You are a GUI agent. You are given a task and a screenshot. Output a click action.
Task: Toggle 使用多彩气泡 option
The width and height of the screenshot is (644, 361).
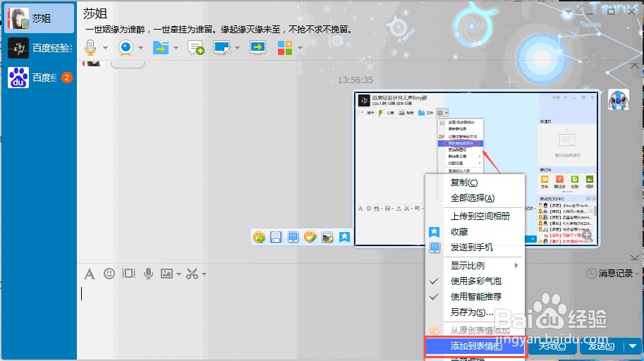coord(475,281)
